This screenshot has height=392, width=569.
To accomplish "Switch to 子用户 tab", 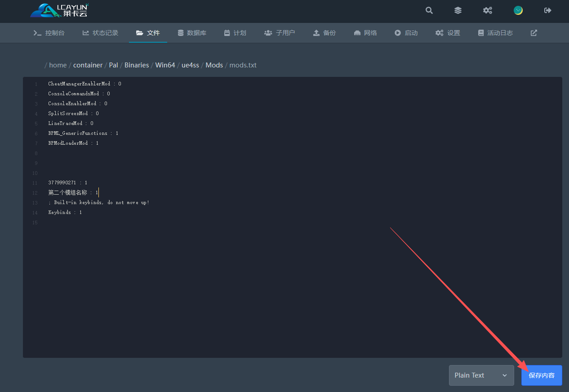I will [280, 33].
